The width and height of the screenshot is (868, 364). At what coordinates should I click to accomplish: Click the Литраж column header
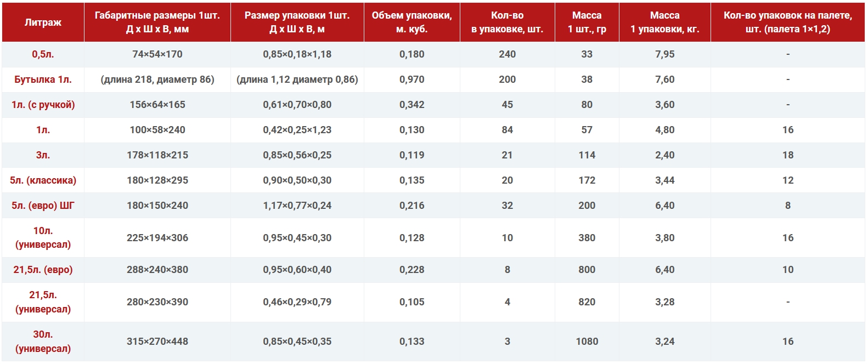click(43, 22)
